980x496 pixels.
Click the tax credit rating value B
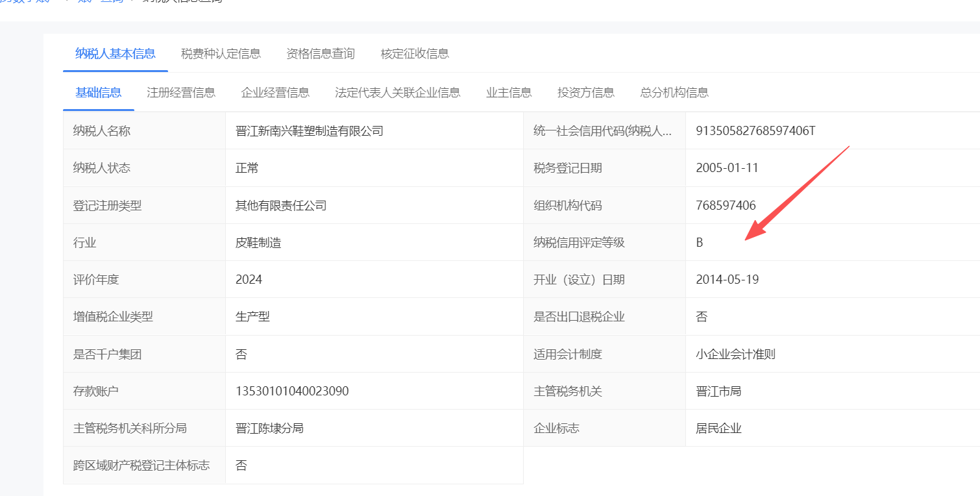700,243
